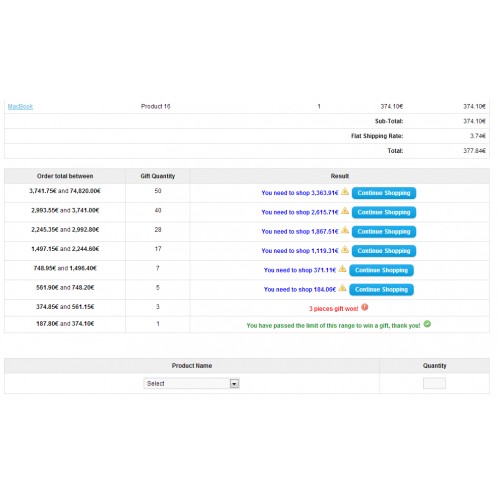
Task: Click the '3 pieces gift won!' message
Action: (333, 309)
